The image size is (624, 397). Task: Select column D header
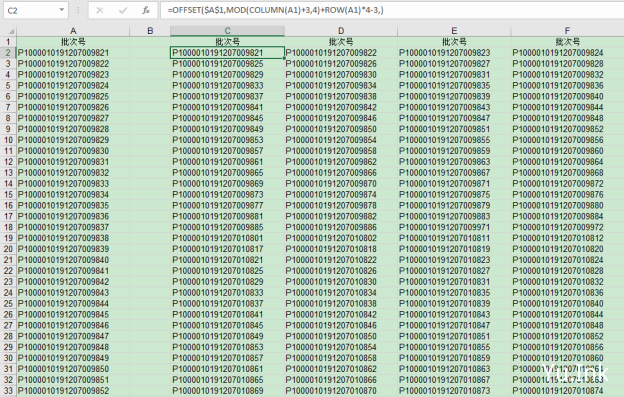[341, 31]
